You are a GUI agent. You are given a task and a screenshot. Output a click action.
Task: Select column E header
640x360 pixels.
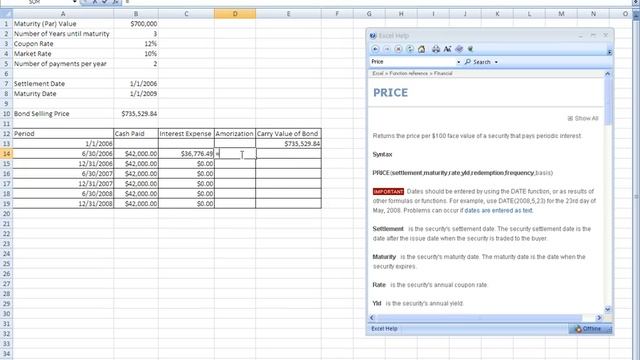click(288, 14)
